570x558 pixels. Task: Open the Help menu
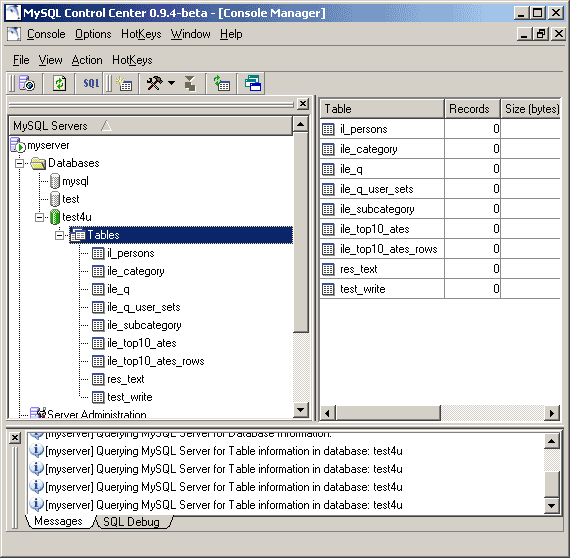[231, 34]
